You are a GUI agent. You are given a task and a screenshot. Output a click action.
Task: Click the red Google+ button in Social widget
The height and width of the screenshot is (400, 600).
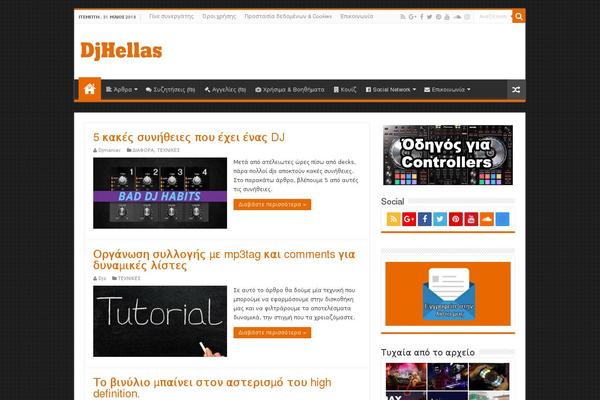[x=409, y=219]
